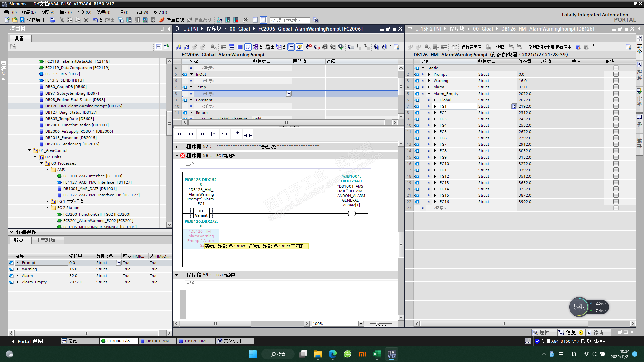The image size is (644, 362).
Task: Insert a normally open contact
Action: [179, 134]
